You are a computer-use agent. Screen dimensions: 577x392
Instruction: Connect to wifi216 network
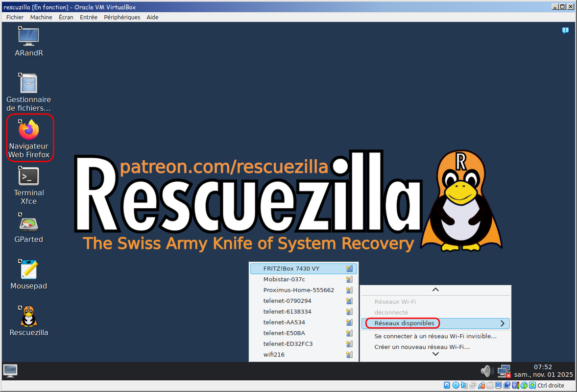(x=304, y=354)
